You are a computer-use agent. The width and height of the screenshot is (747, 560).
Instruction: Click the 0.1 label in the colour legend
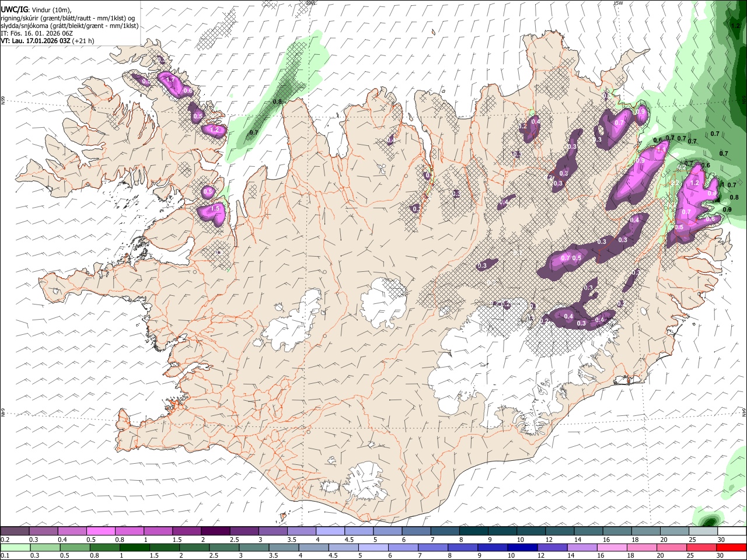pos(5,556)
